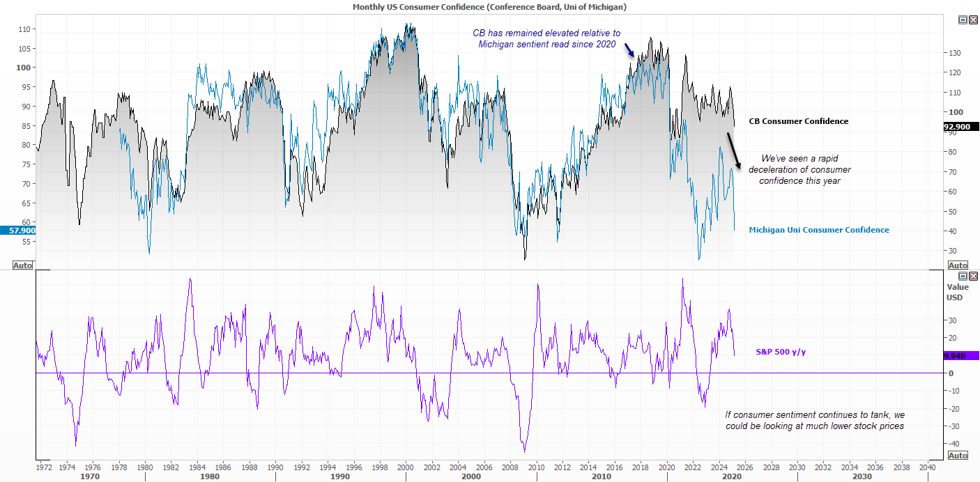Click the purple 9.940 value marker
Screen dimensions: 980x482
pyautogui.click(x=960, y=356)
